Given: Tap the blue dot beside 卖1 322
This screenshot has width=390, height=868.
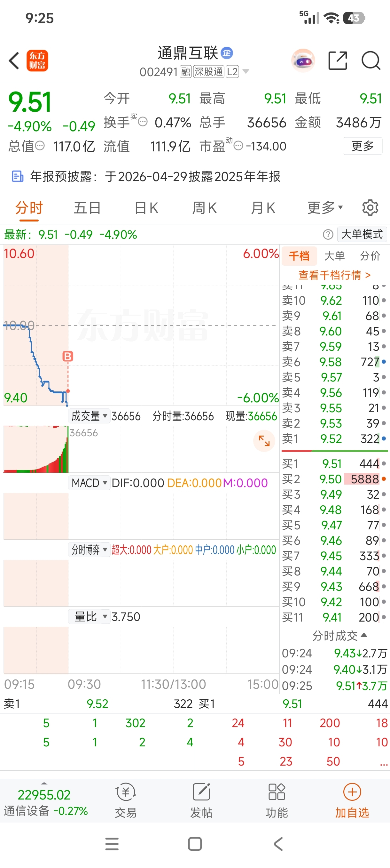Looking at the screenshot, I should [384, 439].
